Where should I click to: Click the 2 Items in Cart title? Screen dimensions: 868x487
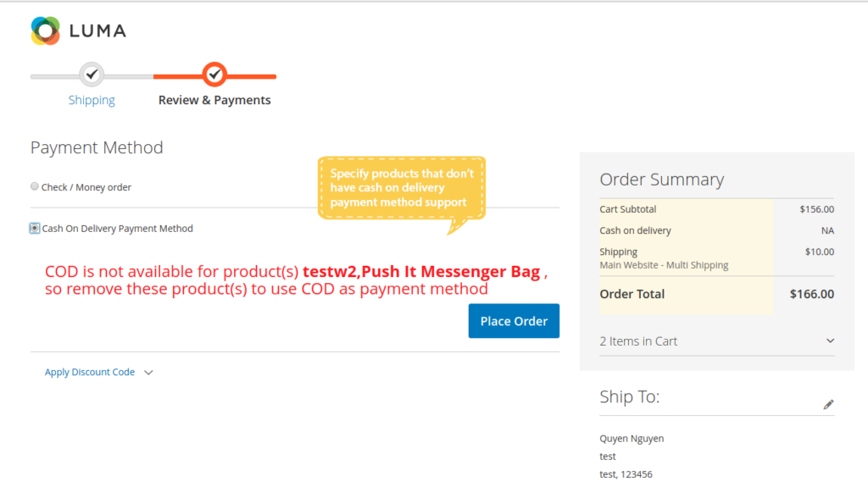click(x=638, y=341)
